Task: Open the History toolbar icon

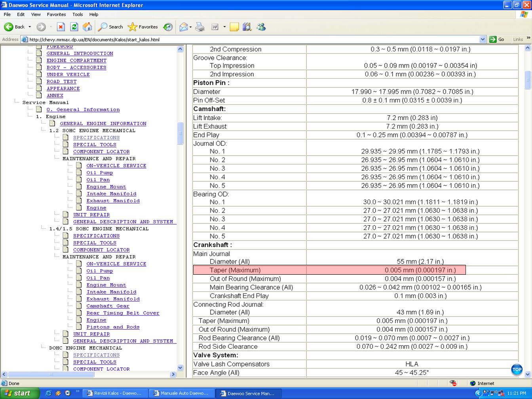Action: click(168, 27)
